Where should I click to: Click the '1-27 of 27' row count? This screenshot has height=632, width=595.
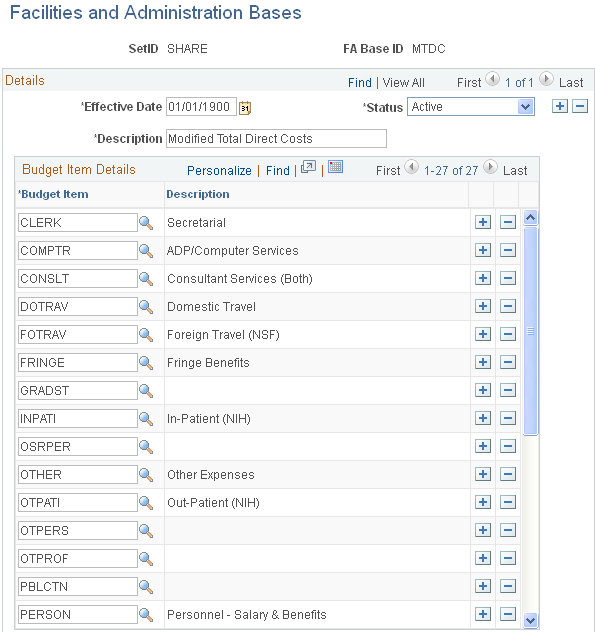[x=451, y=170]
